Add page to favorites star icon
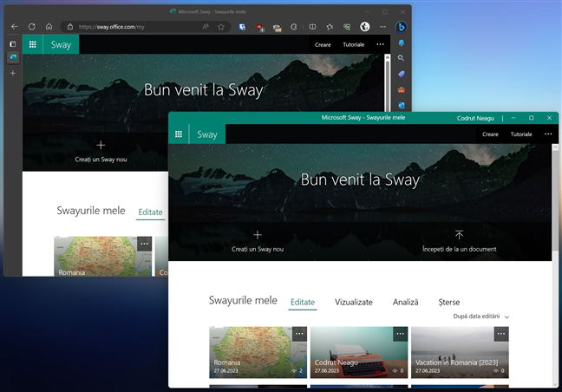 pos(221,27)
